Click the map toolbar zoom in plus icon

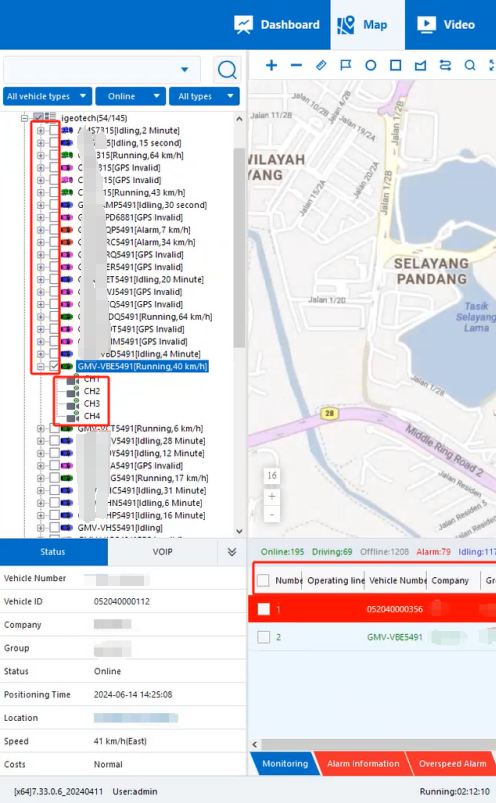[271, 65]
